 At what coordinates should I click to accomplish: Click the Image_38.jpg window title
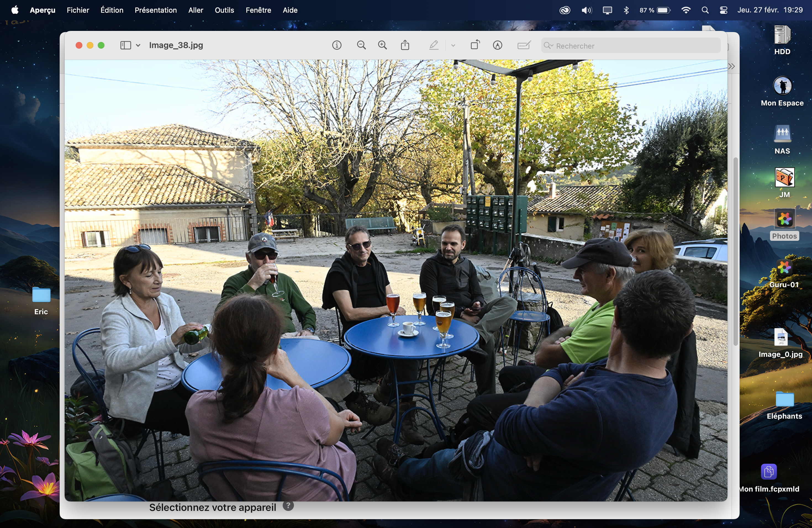(176, 45)
